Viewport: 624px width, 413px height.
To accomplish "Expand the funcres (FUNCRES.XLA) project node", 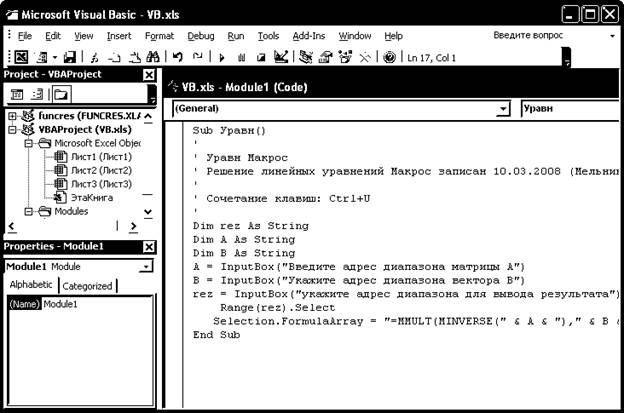I will point(12,116).
